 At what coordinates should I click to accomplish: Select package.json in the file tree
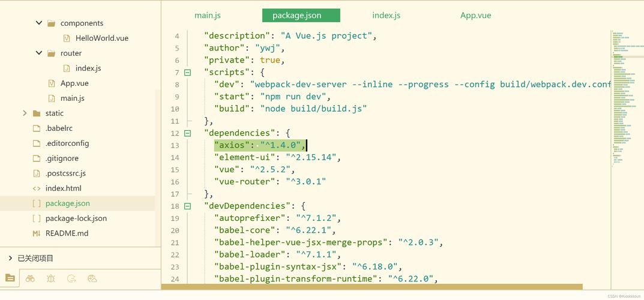click(67, 203)
